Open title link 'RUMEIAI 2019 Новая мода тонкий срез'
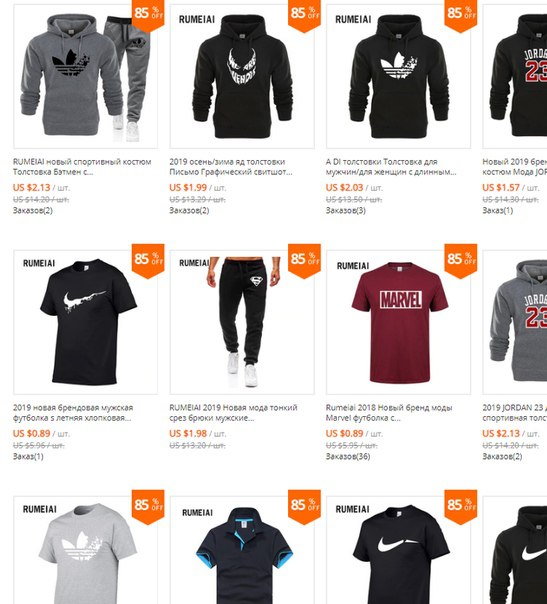The image size is (547, 604). coord(233,413)
